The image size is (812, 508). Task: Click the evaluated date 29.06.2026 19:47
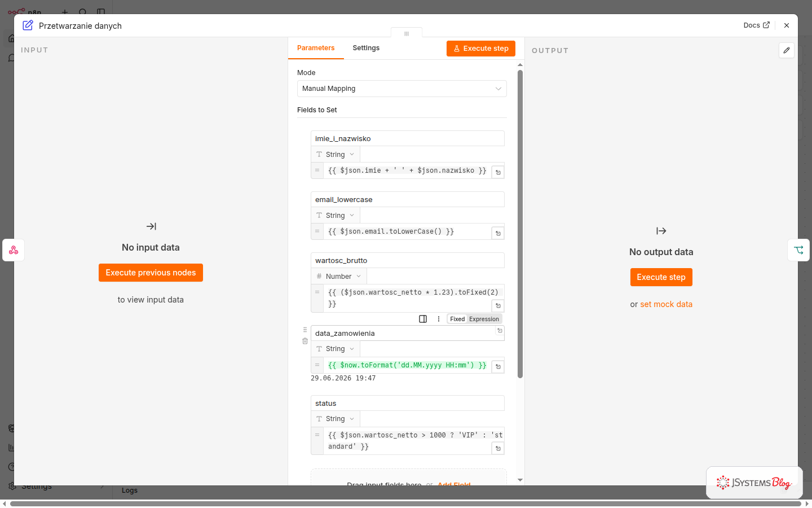coord(343,378)
